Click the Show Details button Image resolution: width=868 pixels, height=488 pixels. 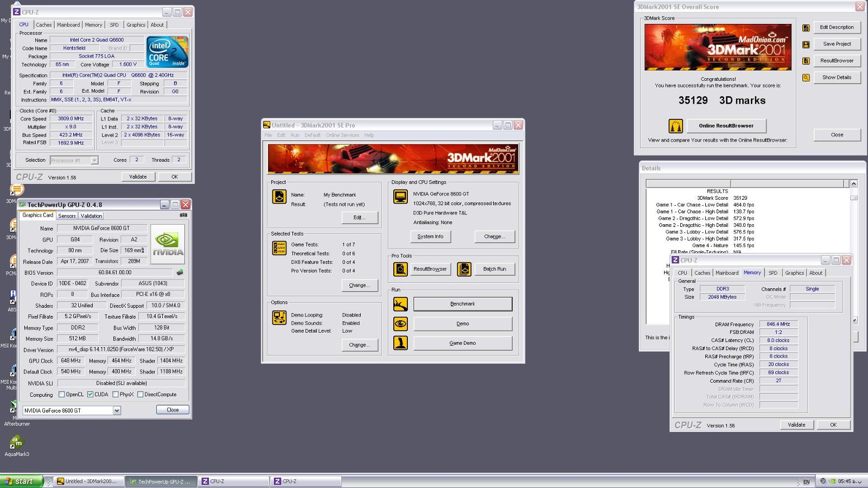pos(837,78)
